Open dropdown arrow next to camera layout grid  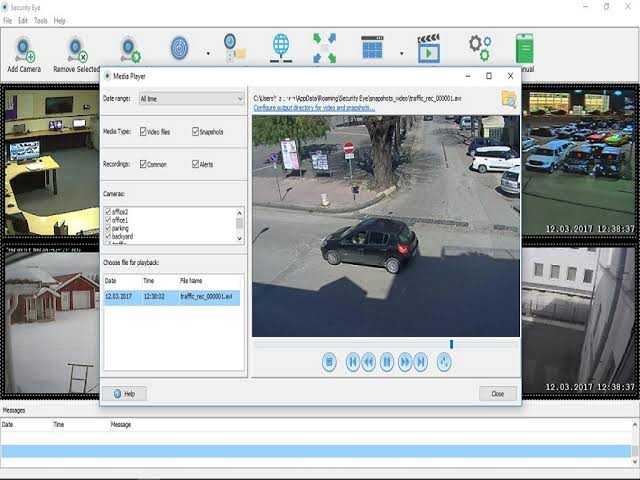[x=401, y=53]
